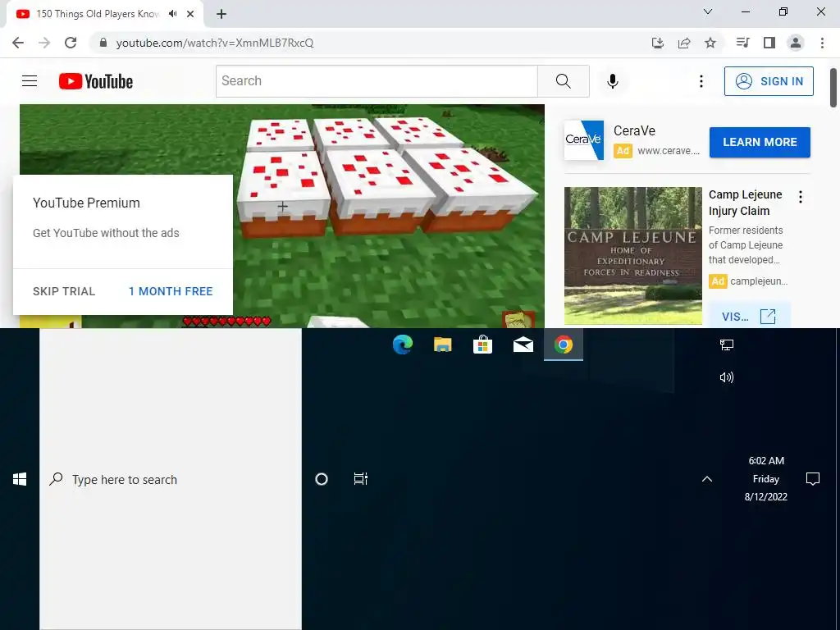The height and width of the screenshot is (630, 840).
Task: Open the notification action center icon
Action: (x=813, y=478)
